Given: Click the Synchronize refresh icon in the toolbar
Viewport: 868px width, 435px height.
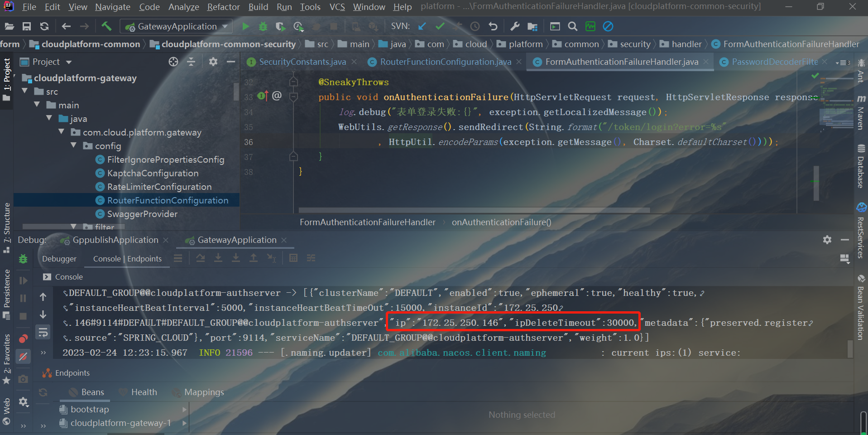Looking at the screenshot, I should coord(44,26).
